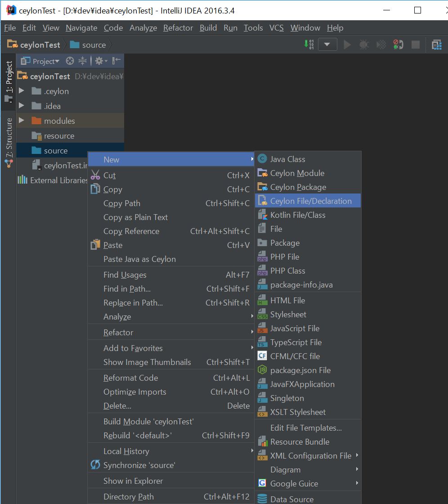Open the Navigate menu
448x504 pixels.
(81, 28)
